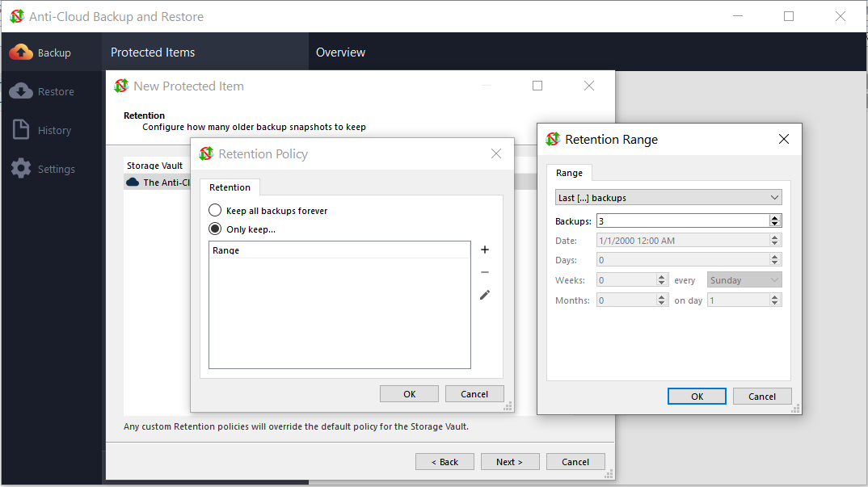
Task: Open the every Sunday weekday dropdown
Action: coord(744,280)
